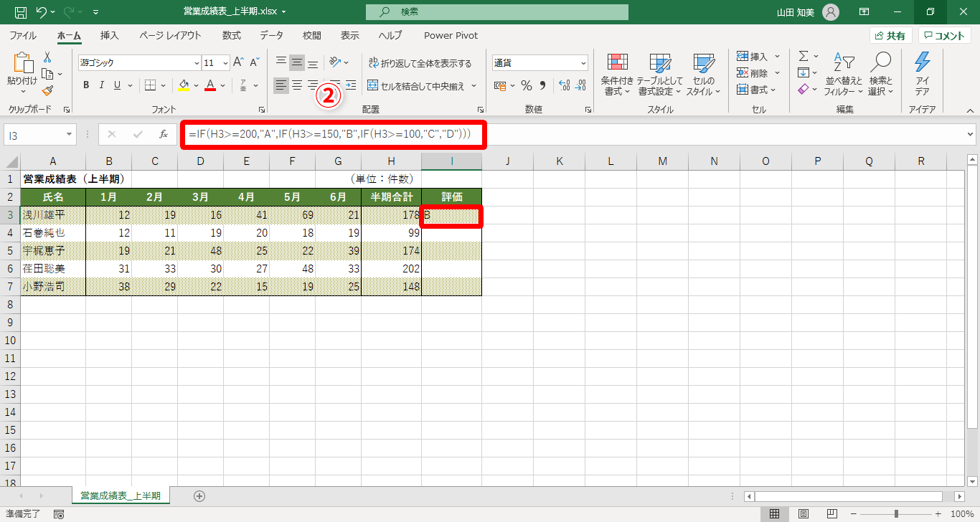Image resolution: width=980 pixels, height=522 pixels.
Task: Undo the last action
Action: coord(41,12)
